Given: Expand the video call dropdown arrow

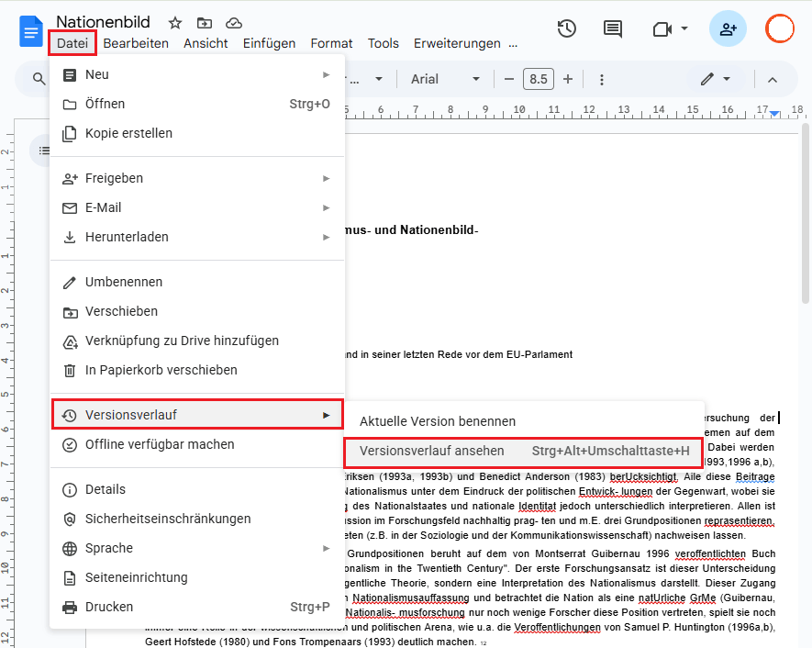Looking at the screenshot, I should click(x=684, y=28).
